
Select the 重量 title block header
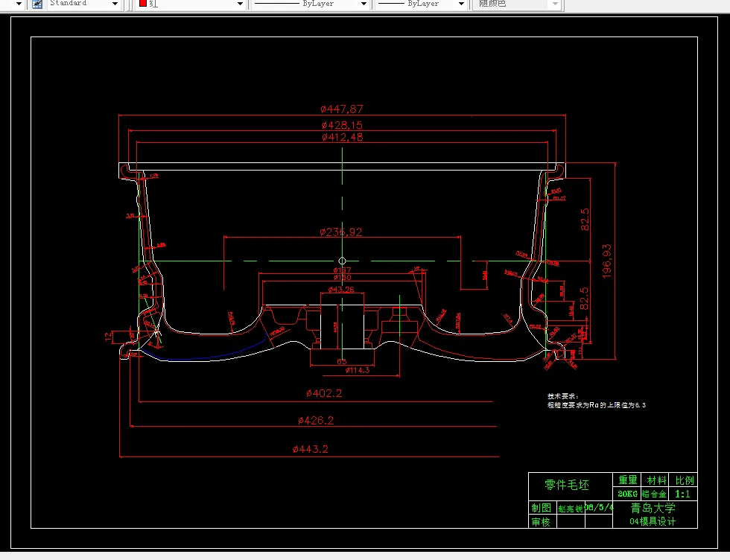pos(627,480)
